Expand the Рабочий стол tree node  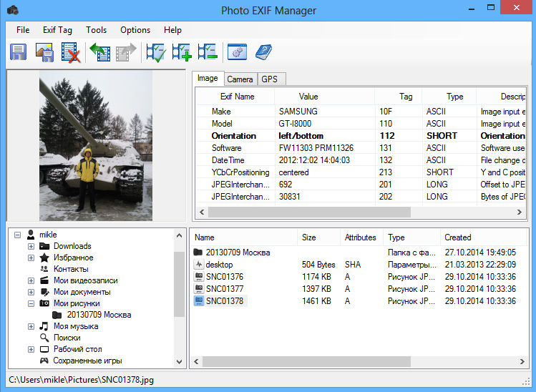coord(31,349)
